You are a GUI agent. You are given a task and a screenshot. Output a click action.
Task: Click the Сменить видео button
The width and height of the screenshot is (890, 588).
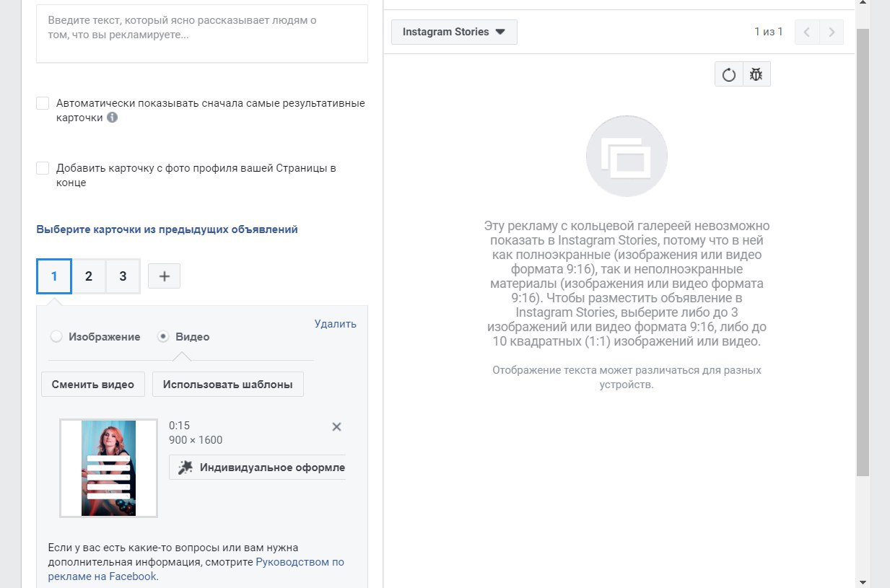click(93, 385)
